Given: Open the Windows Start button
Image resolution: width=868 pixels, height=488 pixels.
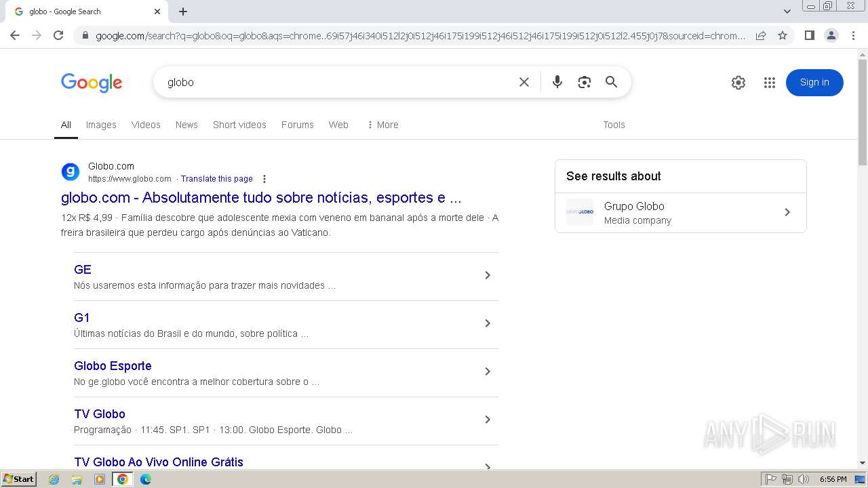Looking at the screenshot, I should (19, 479).
